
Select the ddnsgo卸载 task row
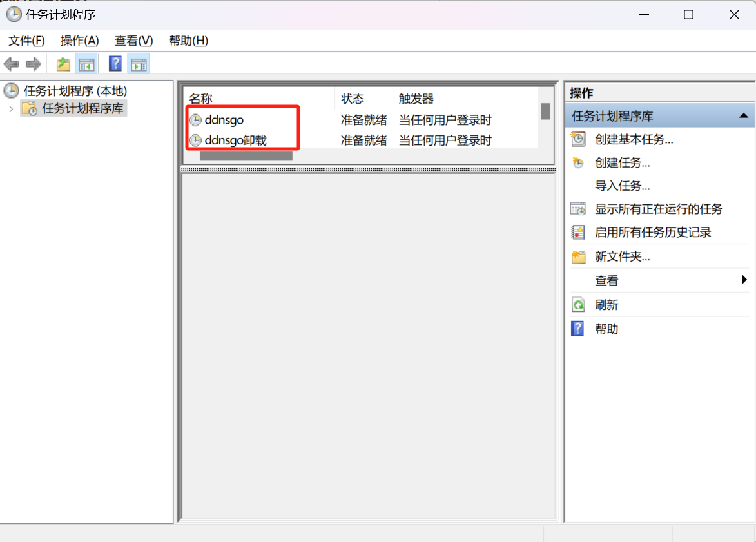(362, 140)
